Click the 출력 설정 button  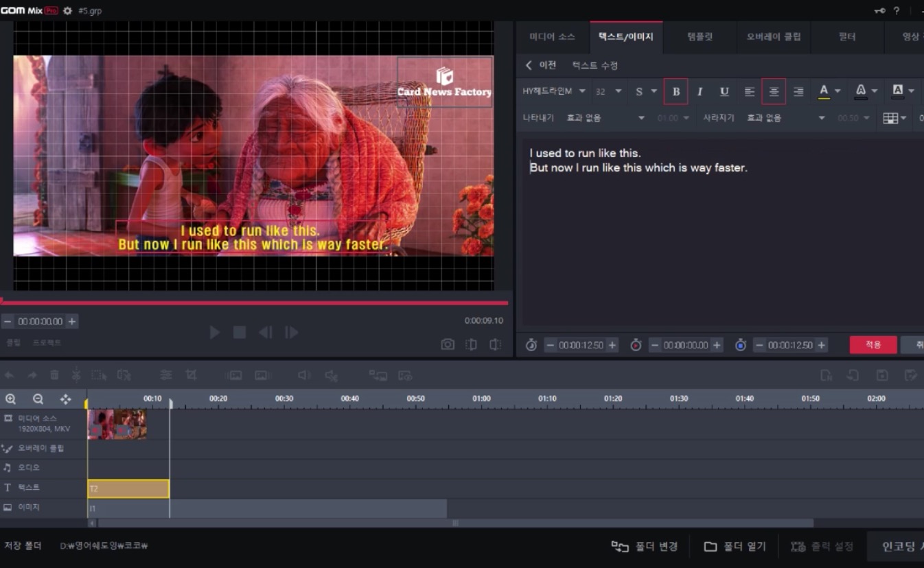click(x=822, y=546)
